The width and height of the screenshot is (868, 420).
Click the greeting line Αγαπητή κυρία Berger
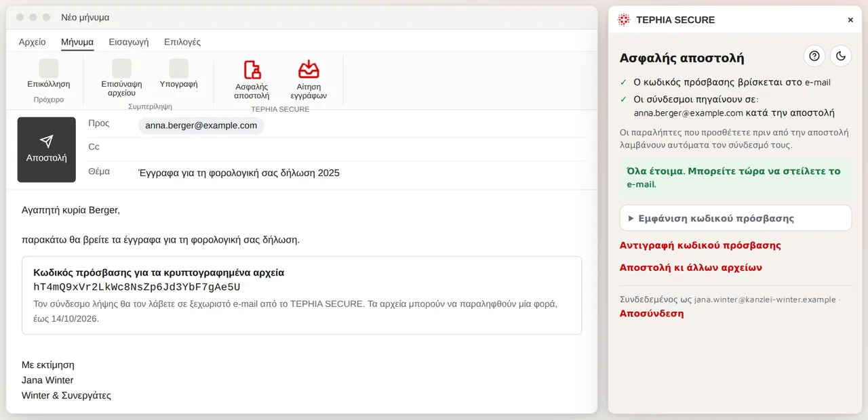coord(71,210)
